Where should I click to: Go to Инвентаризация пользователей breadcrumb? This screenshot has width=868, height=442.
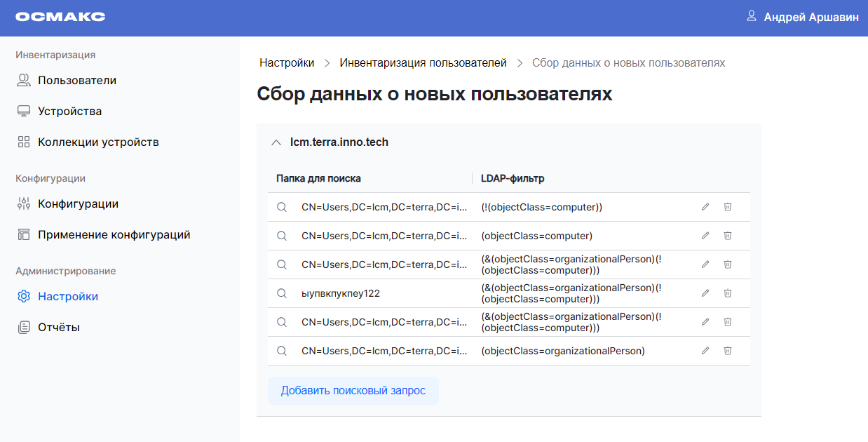pyautogui.click(x=422, y=62)
